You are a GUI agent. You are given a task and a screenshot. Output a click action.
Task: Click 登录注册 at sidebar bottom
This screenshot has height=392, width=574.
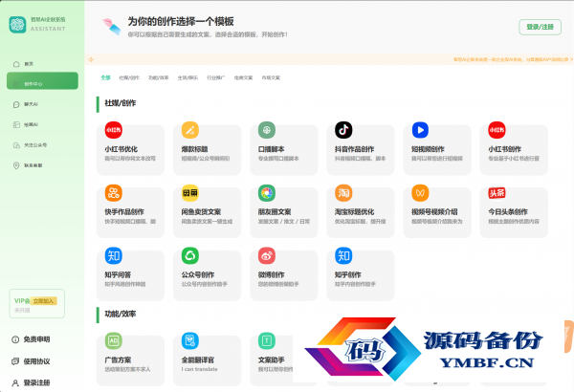31,382
